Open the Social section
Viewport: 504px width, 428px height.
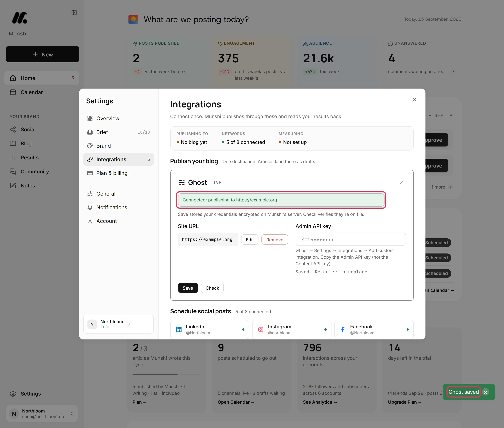[x=42, y=130]
